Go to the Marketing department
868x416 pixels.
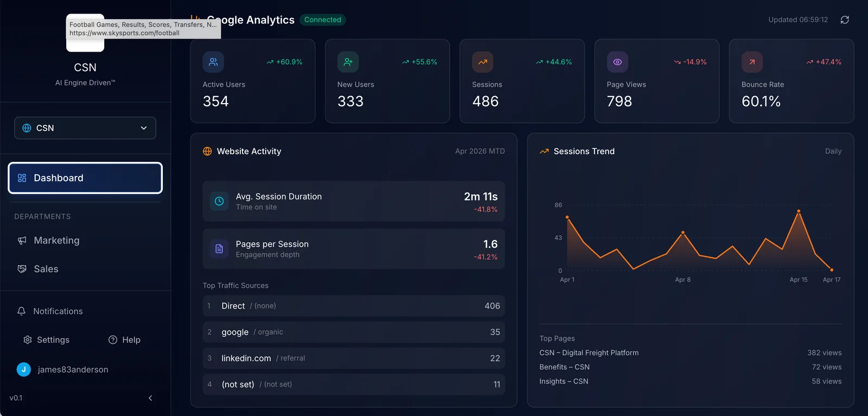click(56, 241)
